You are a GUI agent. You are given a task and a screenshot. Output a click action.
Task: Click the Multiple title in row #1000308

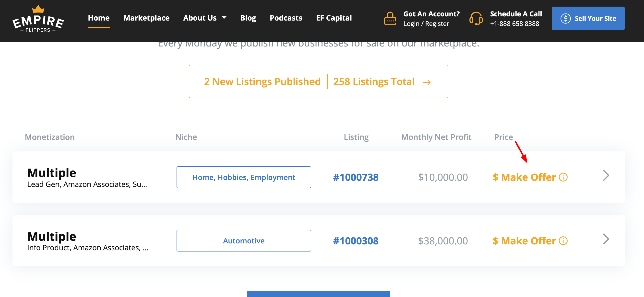pos(51,236)
